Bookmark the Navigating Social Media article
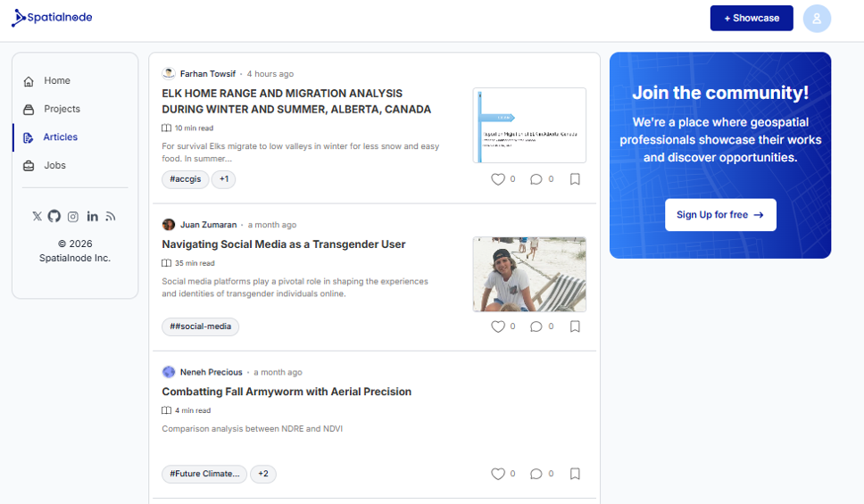Screen dimensions: 864x504 [575, 326]
